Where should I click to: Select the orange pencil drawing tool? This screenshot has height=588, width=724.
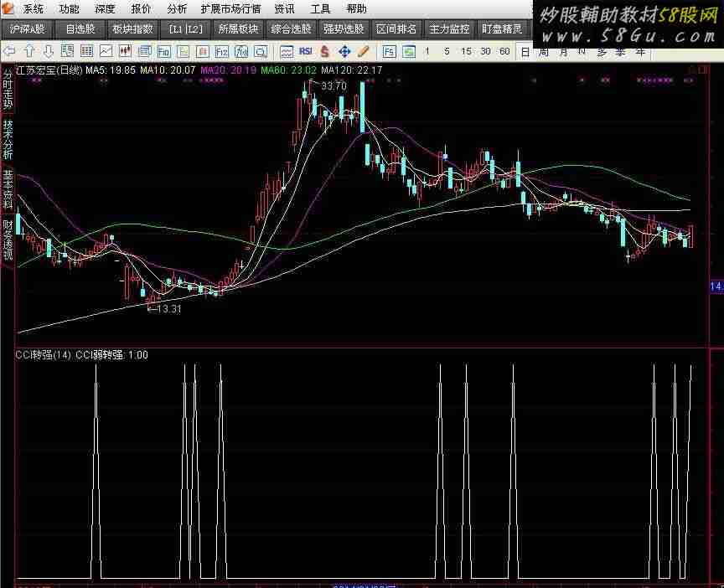tap(364, 52)
